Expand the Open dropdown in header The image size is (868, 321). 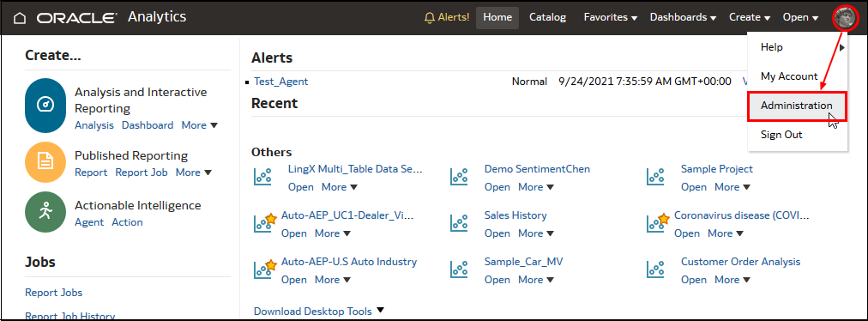pyautogui.click(x=800, y=18)
